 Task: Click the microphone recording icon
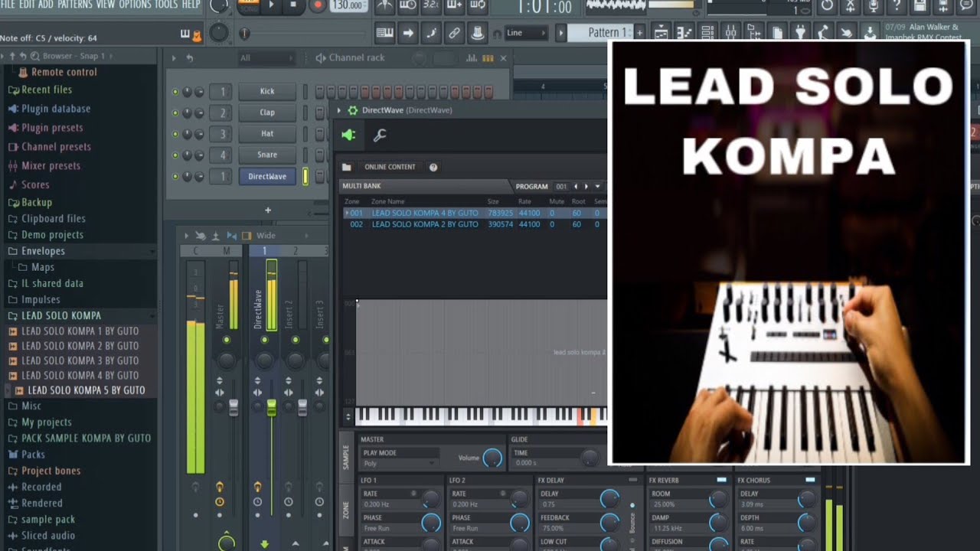(x=874, y=5)
